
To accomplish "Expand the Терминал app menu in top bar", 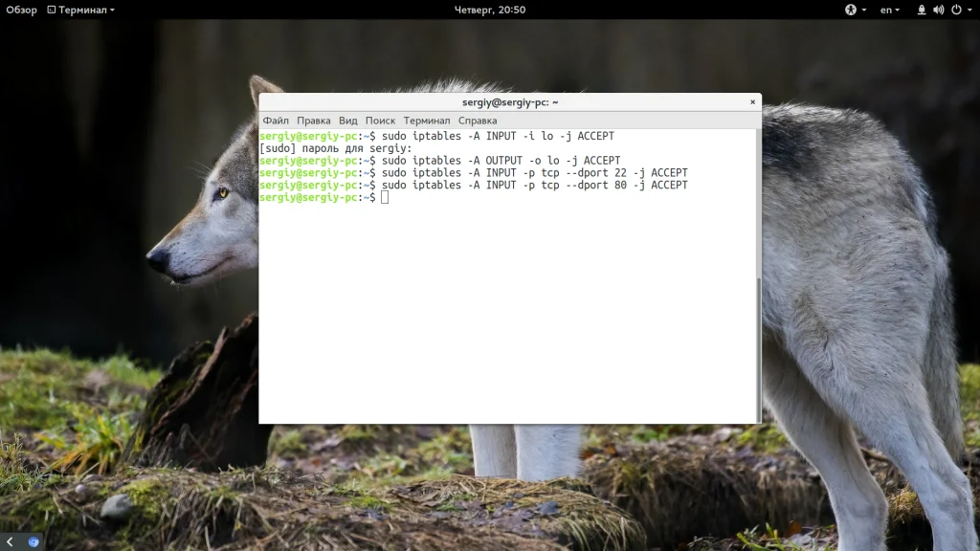I will (x=81, y=10).
